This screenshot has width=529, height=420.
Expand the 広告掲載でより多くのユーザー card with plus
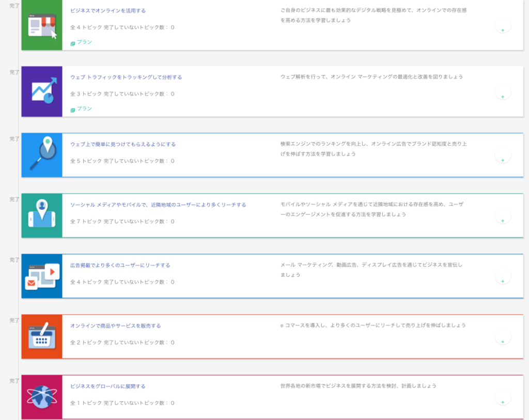(x=503, y=276)
